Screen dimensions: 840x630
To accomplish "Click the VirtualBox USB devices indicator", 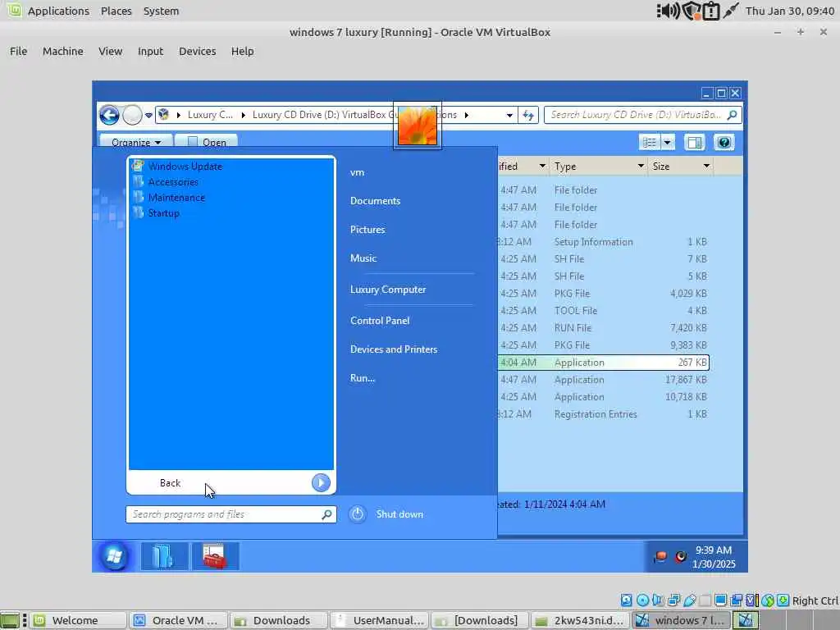I will [x=689, y=600].
